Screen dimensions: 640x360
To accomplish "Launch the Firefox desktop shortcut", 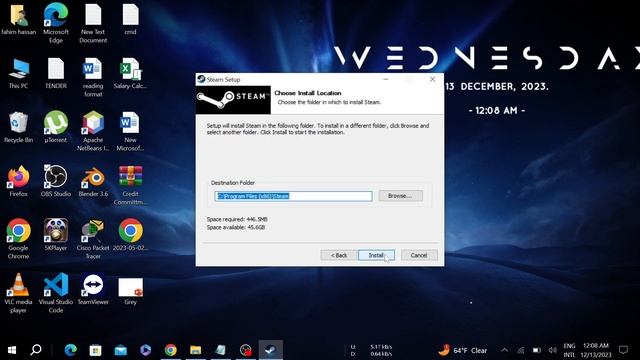I will 18,181.
